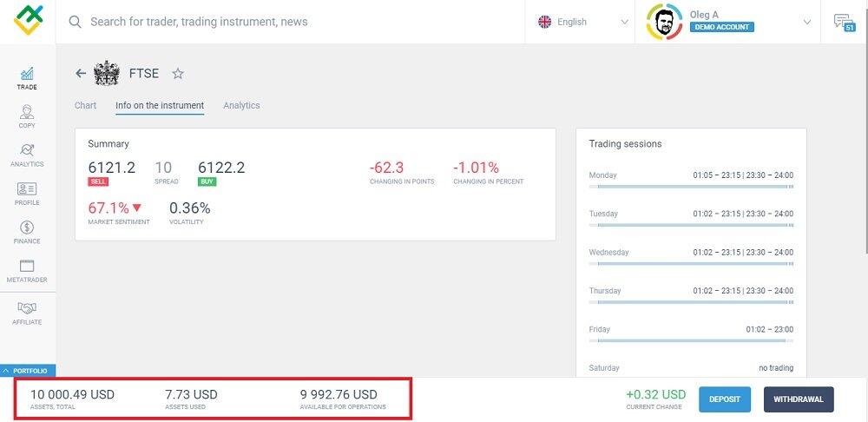Open the Copy trading sidebar icon
Viewport: 868px width, 422px height.
click(27, 116)
